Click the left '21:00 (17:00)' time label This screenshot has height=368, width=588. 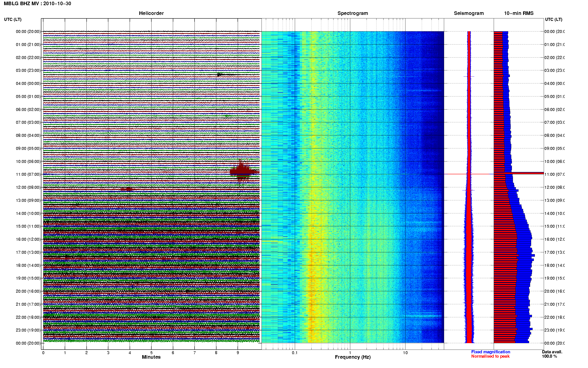pos(28,304)
